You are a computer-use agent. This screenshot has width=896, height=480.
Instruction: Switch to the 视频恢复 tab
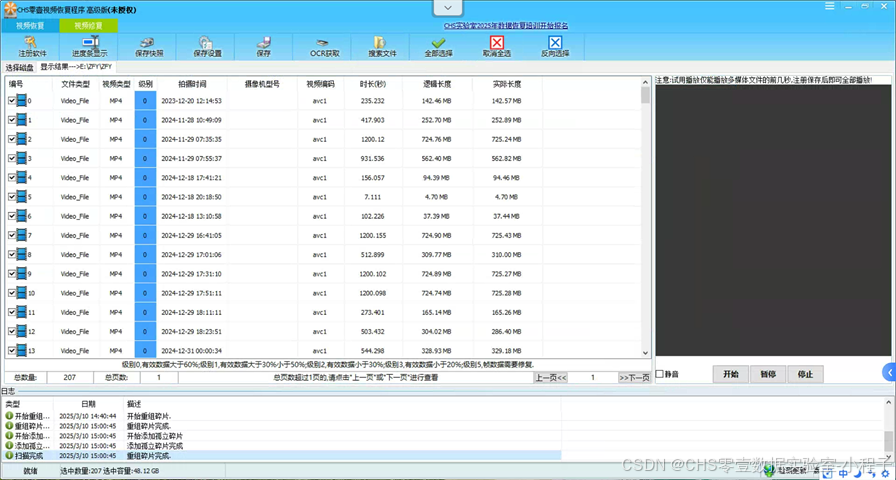(30, 26)
